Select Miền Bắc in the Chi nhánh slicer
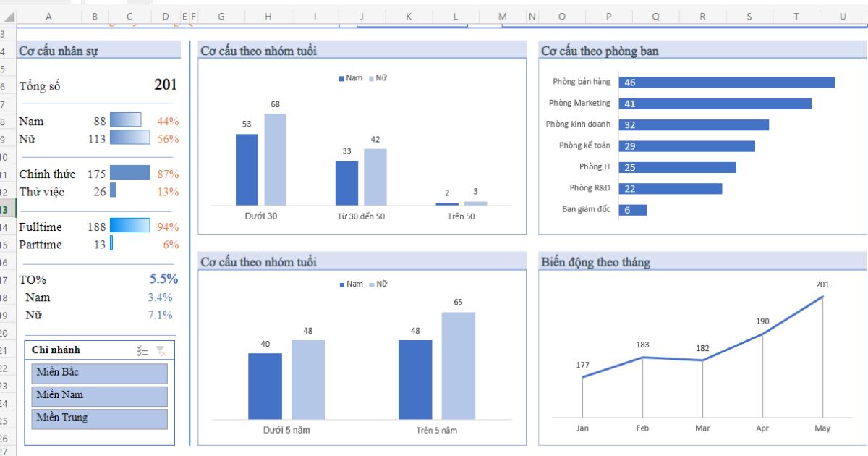Screen dimensions: 868x456 [x=99, y=373]
